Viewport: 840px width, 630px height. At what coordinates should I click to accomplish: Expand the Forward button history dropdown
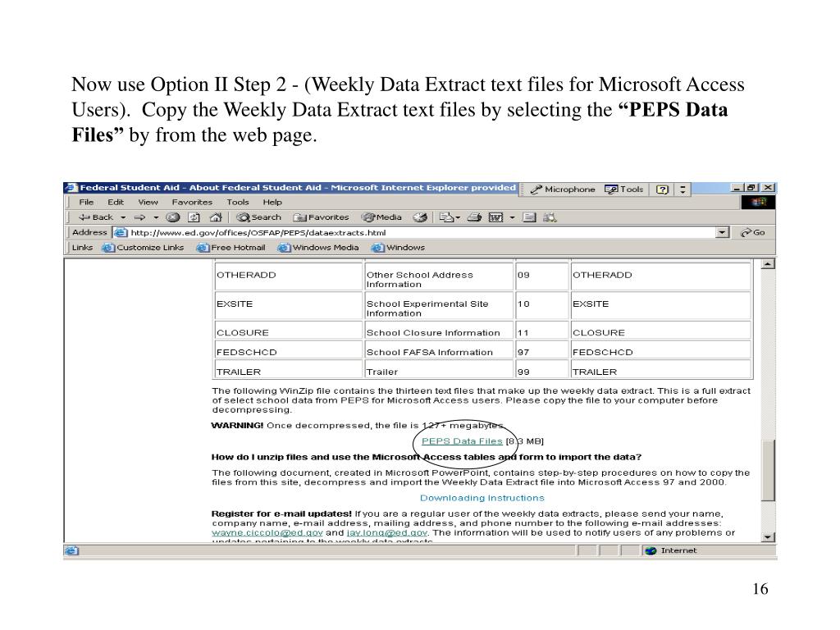156,217
